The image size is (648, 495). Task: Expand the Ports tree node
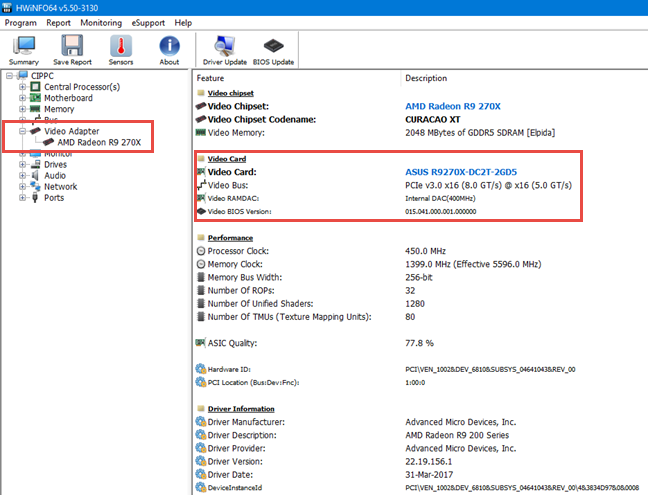coord(22,198)
